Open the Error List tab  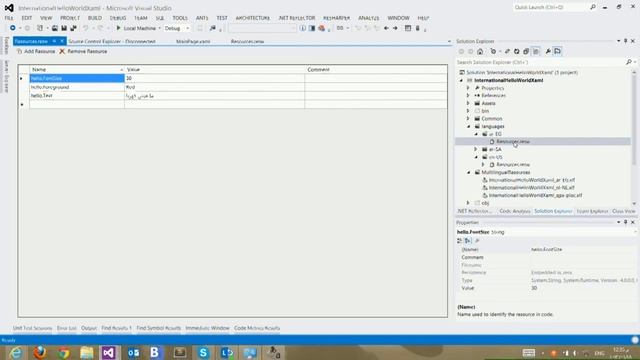point(67,328)
